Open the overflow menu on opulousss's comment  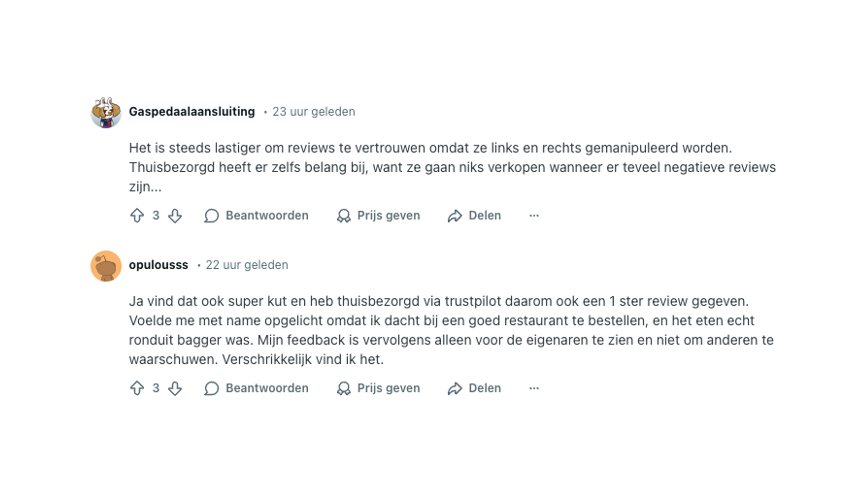tap(534, 388)
